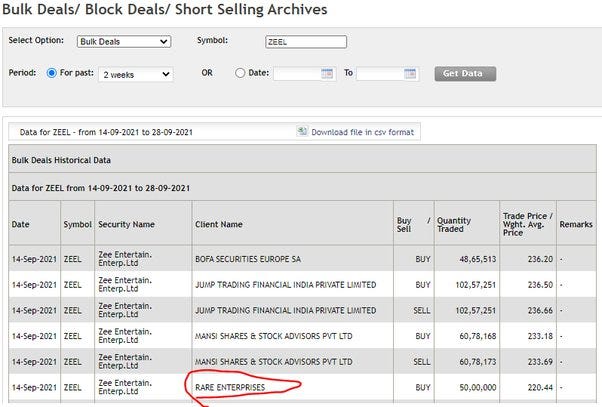Click the Symbol input field containing ZEEL

[x=306, y=42]
